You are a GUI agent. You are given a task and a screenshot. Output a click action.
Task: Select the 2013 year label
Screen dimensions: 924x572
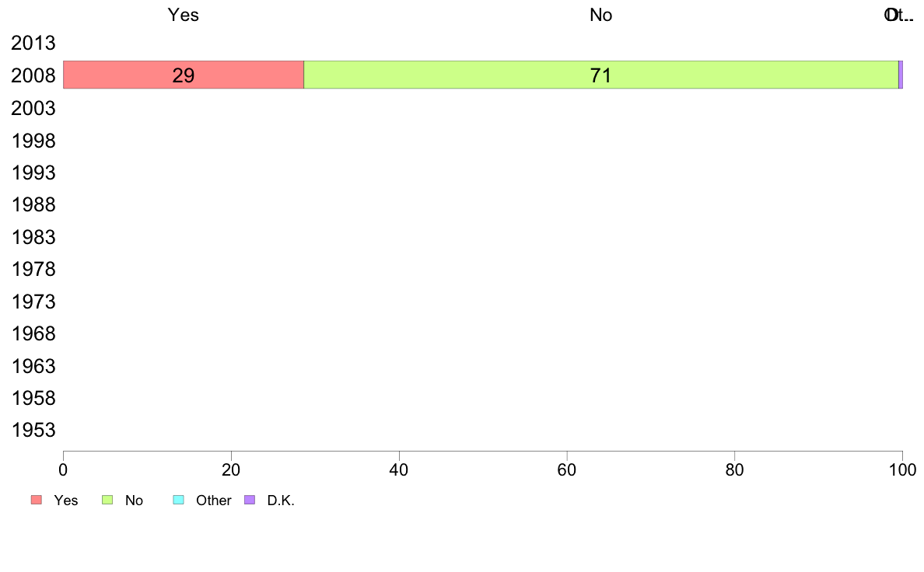click(x=33, y=43)
